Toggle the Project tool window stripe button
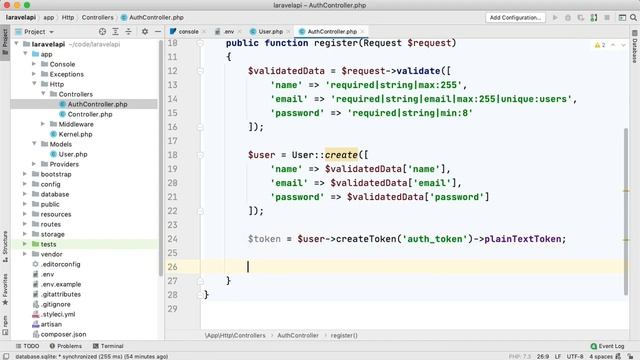 click(5, 43)
